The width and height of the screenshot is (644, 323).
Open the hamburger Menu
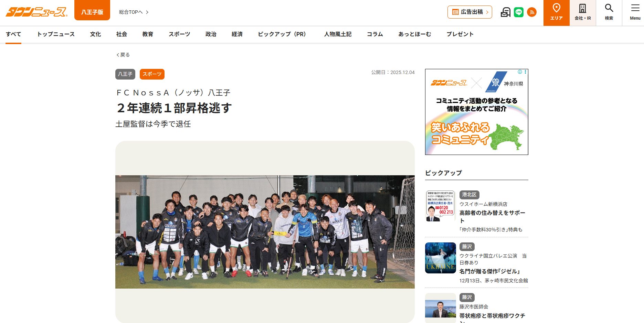coord(635,13)
